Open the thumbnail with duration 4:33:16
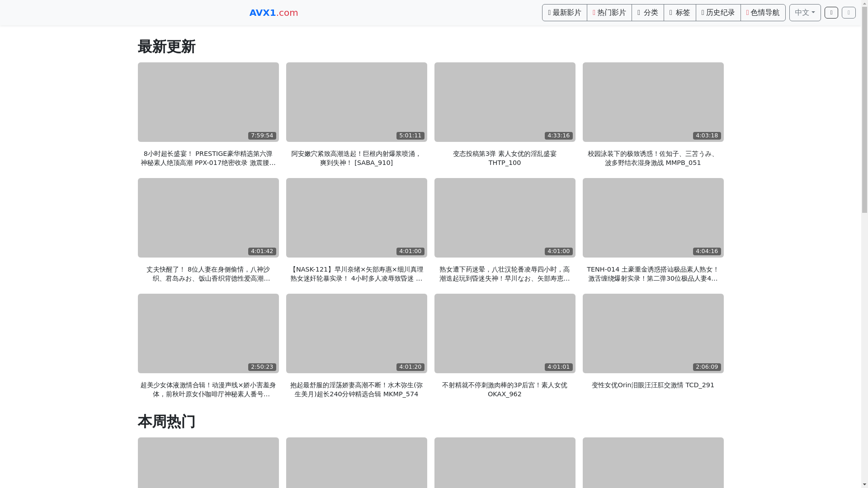This screenshot has height=488, width=868. (x=505, y=102)
